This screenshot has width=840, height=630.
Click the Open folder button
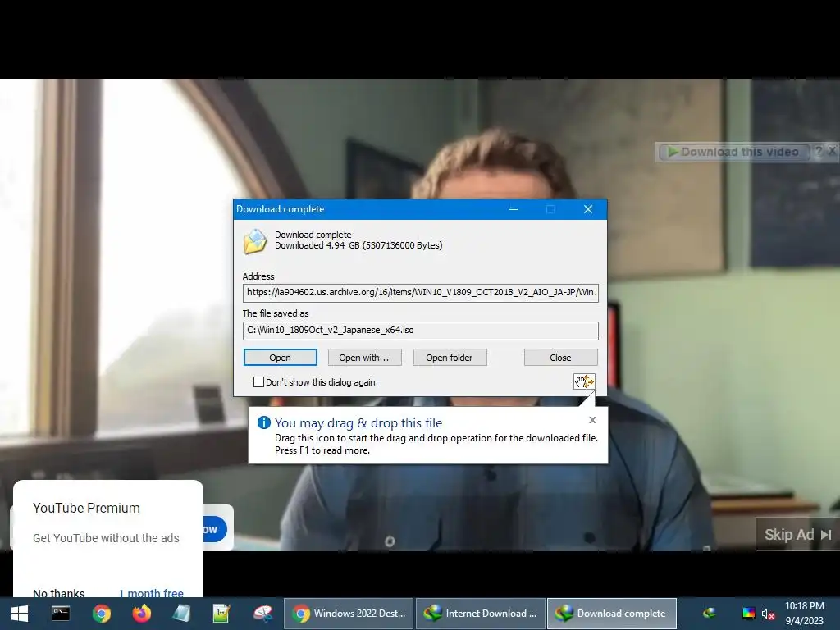[x=450, y=358]
